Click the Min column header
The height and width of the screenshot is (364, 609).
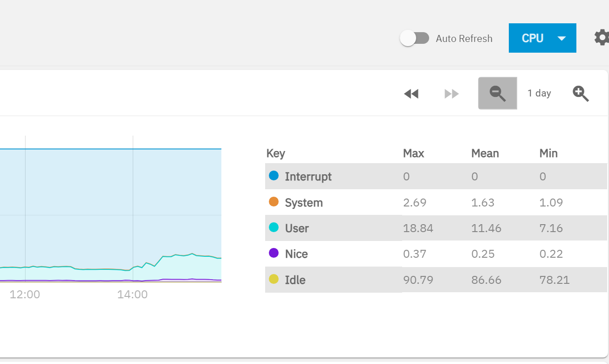548,153
